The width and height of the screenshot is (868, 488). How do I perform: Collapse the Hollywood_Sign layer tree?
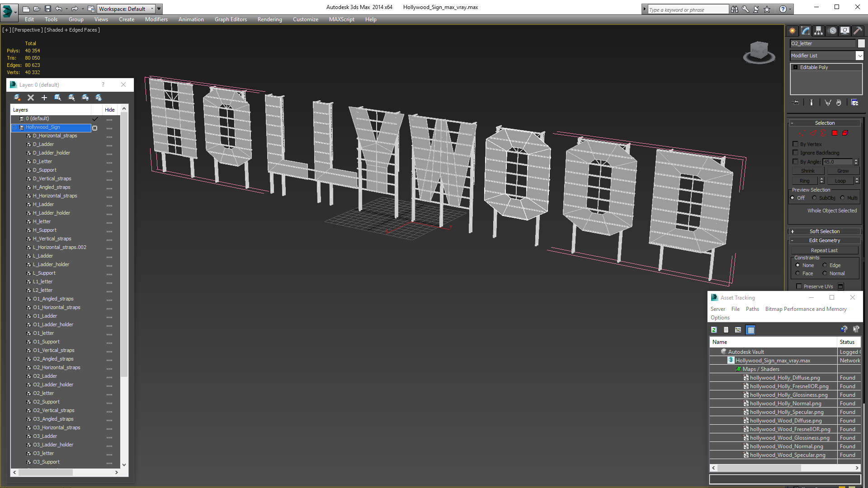[14, 127]
